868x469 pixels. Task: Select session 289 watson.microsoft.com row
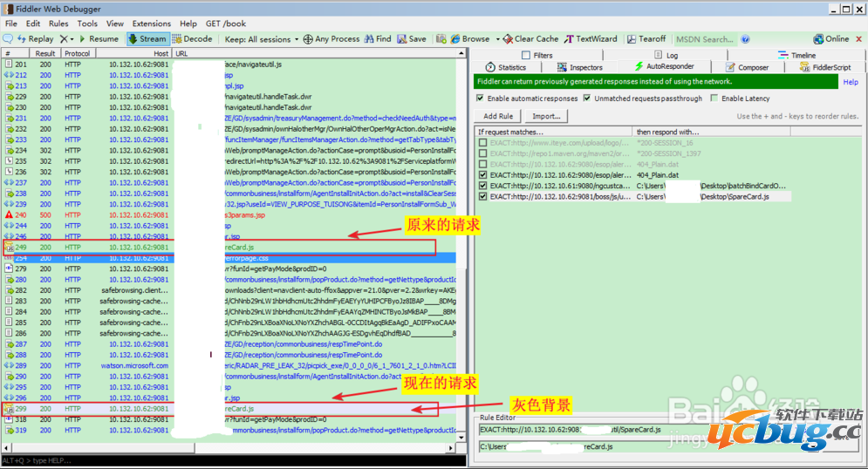[229, 365]
